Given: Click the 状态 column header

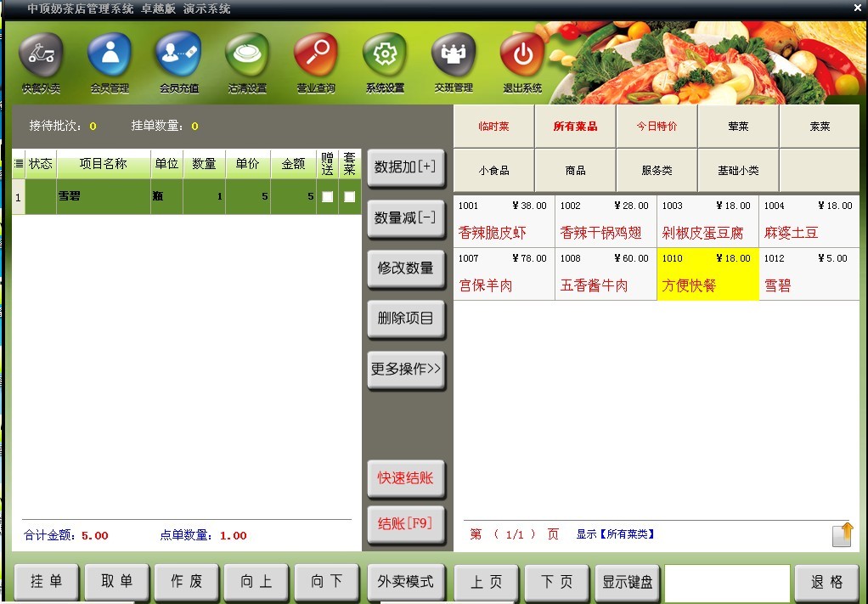Looking at the screenshot, I should click(x=41, y=164).
